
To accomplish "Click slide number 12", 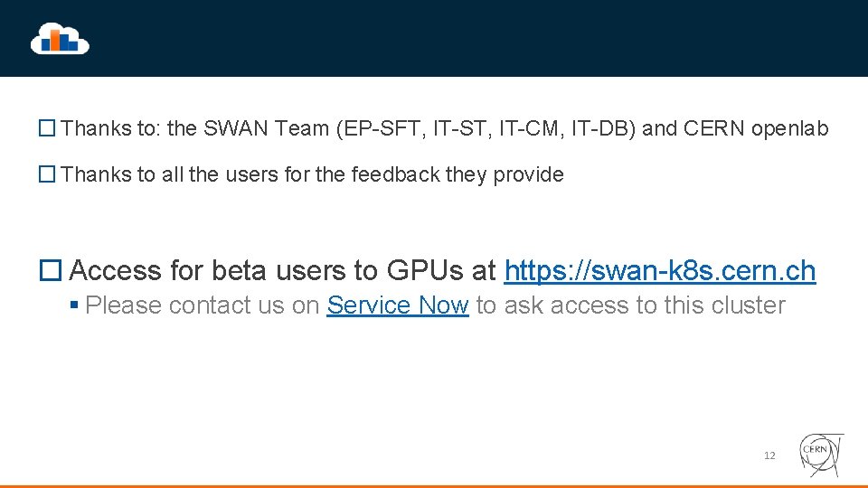I will coord(769,455).
